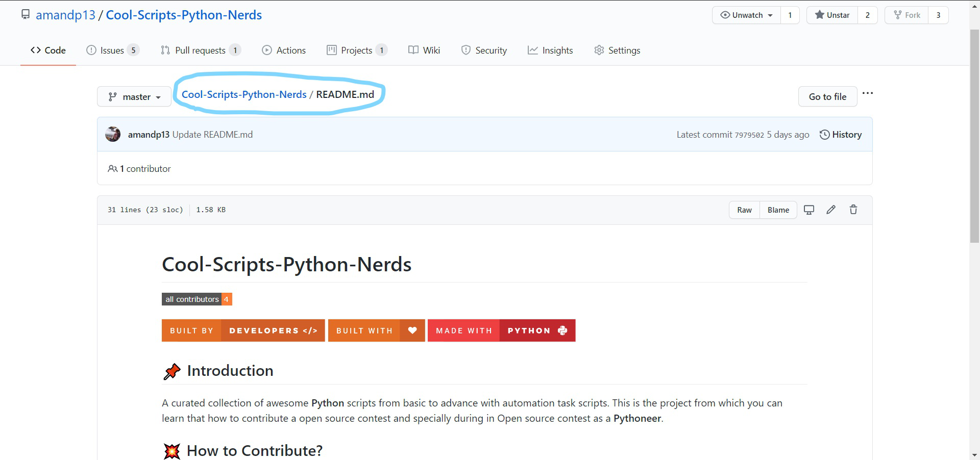The width and height of the screenshot is (980, 460).
Task: Click the three-dot more options icon
Action: [x=867, y=93]
